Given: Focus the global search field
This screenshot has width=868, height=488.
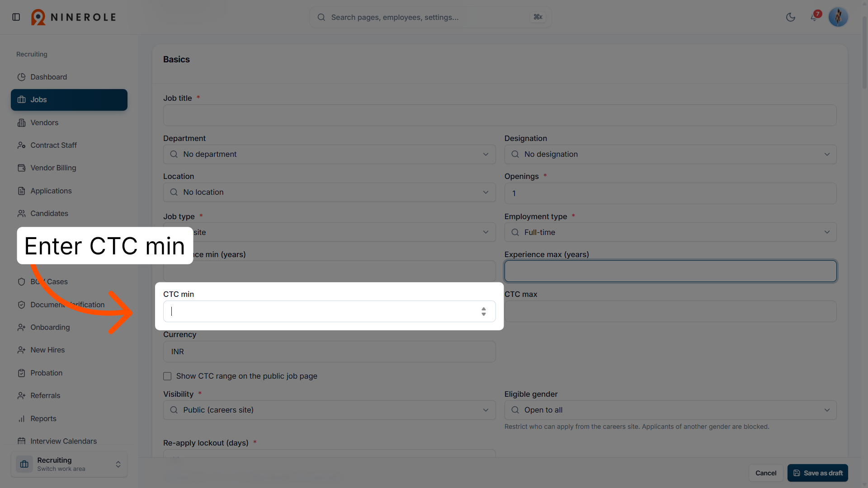Looking at the screenshot, I should 430,17.
